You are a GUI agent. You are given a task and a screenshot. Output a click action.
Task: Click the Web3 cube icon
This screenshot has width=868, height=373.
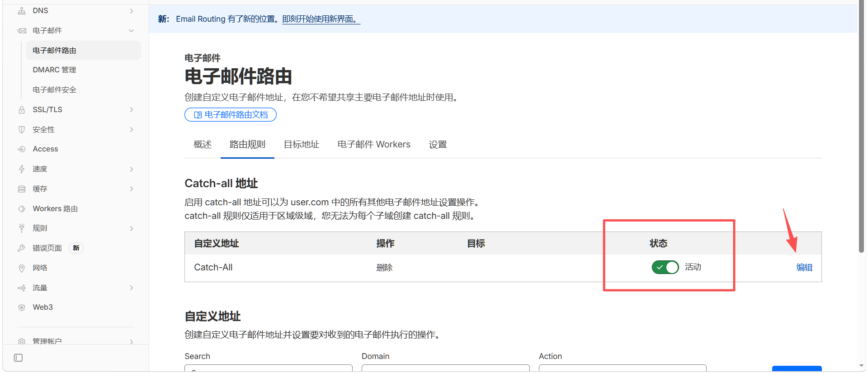(x=22, y=307)
